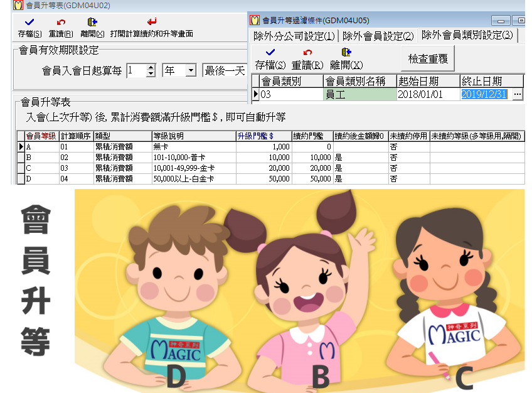This screenshot has height=393, width=532.
Task: Click the row selector beside level D
Action: pyautogui.click(x=21, y=178)
